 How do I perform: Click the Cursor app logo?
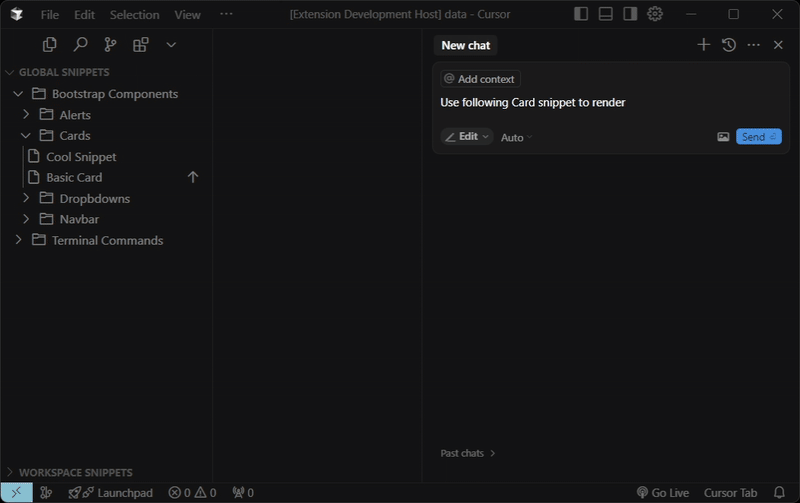tap(17, 14)
